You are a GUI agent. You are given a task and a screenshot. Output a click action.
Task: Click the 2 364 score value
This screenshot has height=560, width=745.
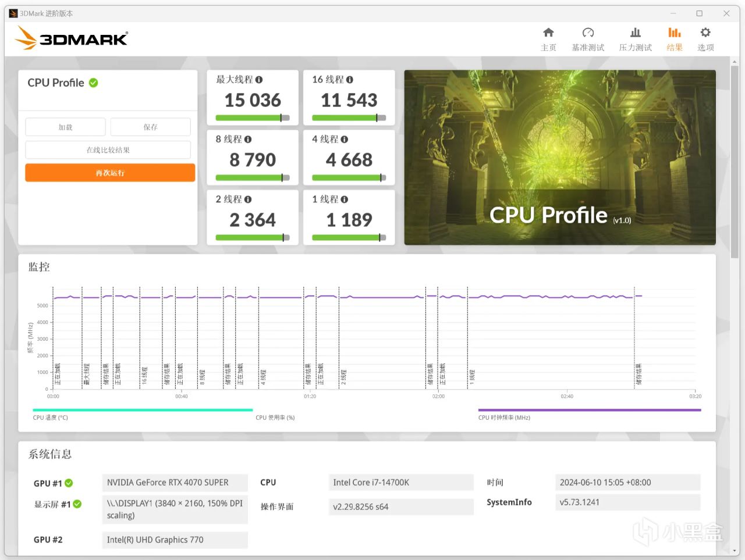click(253, 220)
